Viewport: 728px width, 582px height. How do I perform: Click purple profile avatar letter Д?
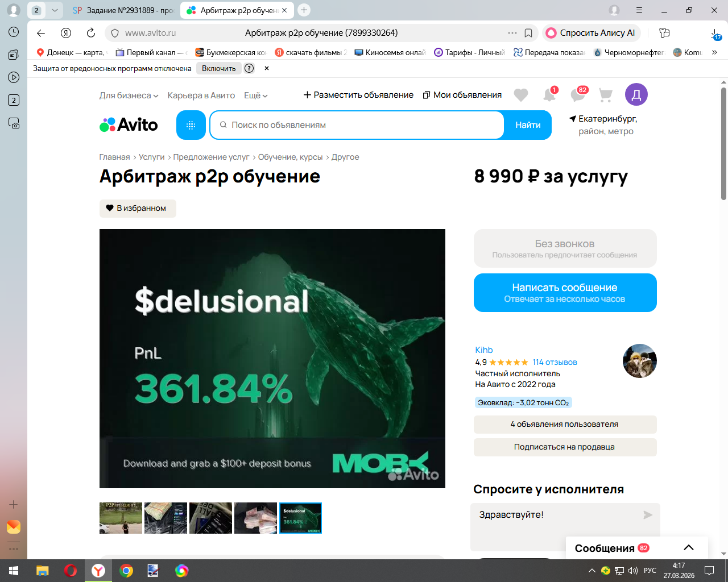pyautogui.click(x=636, y=94)
